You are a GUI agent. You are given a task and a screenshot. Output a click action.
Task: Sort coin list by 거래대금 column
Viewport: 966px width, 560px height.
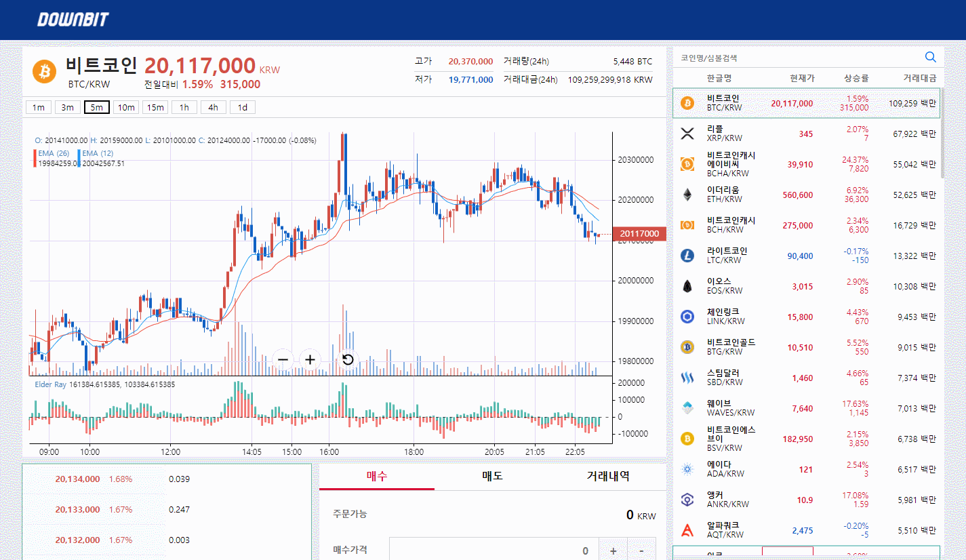(x=919, y=78)
